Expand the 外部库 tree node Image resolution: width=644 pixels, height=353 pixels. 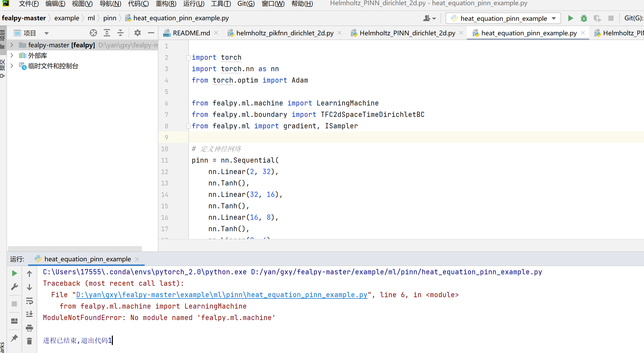tap(12, 55)
